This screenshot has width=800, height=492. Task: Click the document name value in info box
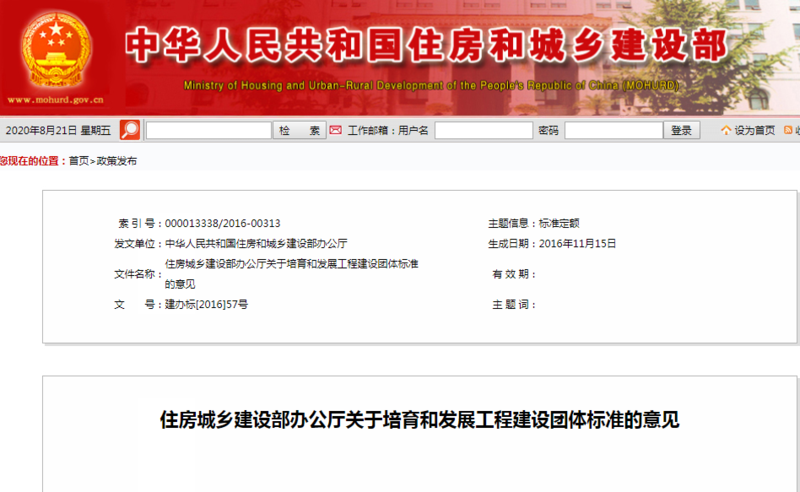coord(291,274)
